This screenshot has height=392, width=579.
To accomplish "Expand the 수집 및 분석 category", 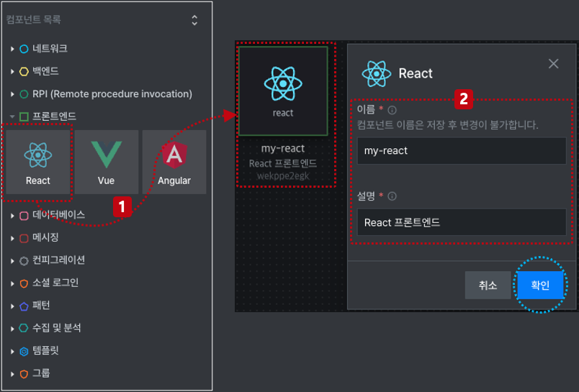I will (x=12, y=328).
